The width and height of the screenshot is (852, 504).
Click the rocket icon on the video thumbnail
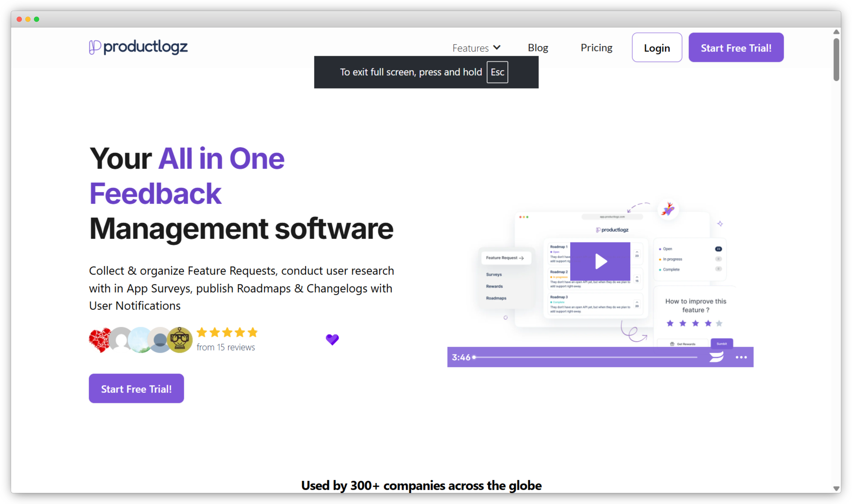[668, 209]
